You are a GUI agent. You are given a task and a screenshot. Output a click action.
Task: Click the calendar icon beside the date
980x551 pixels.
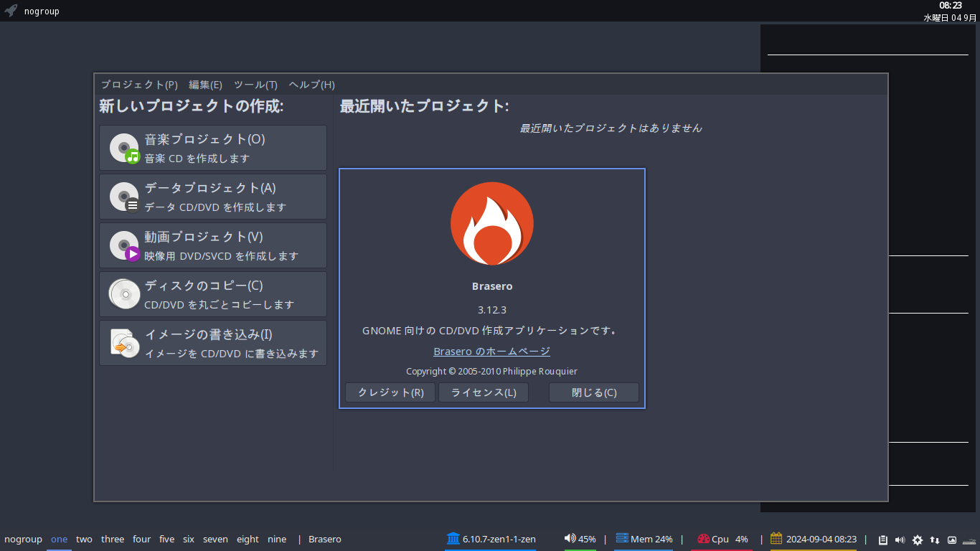[x=776, y=538]
